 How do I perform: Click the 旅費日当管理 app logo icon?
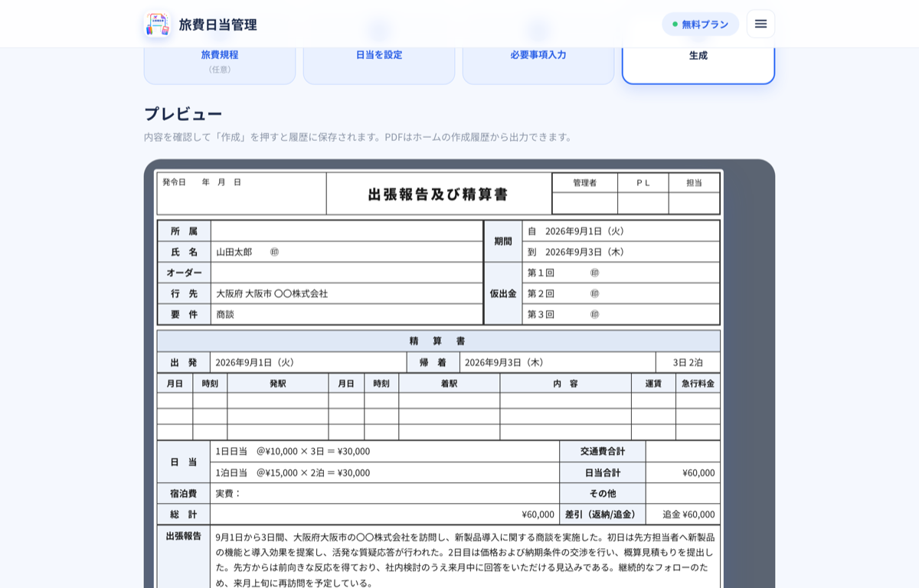157,24
